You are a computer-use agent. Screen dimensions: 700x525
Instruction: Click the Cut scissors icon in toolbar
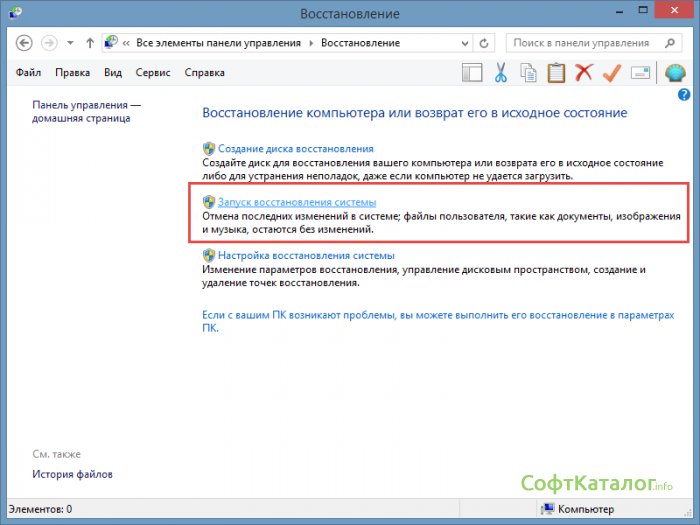tap(501, 72)
